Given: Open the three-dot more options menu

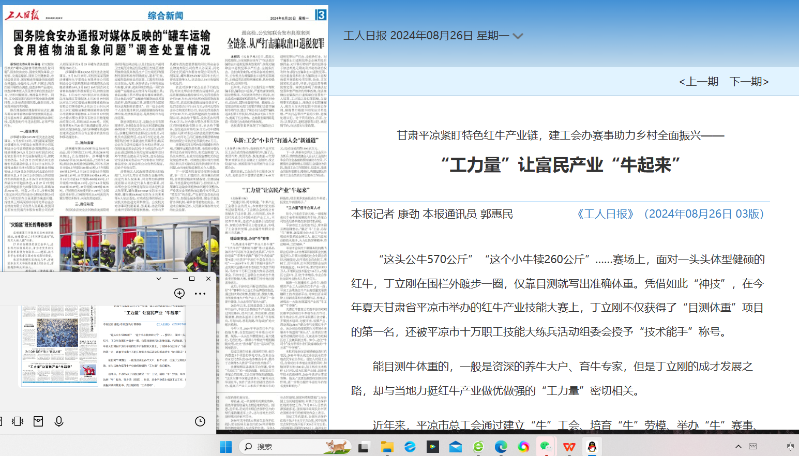Looking at the screenshot, I should coord(200,293).
